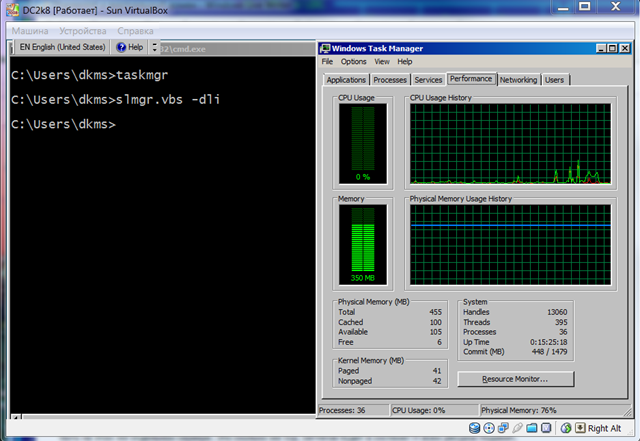Click the VirtualBox shared folders icon

click(x=531, y=428)
